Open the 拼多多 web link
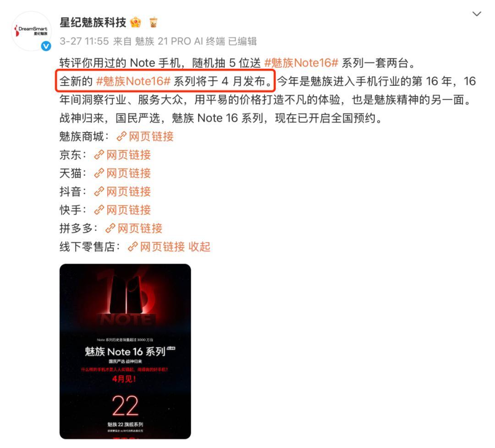The width and height of the screenshot is (495, 448). [x=134, y=228]
